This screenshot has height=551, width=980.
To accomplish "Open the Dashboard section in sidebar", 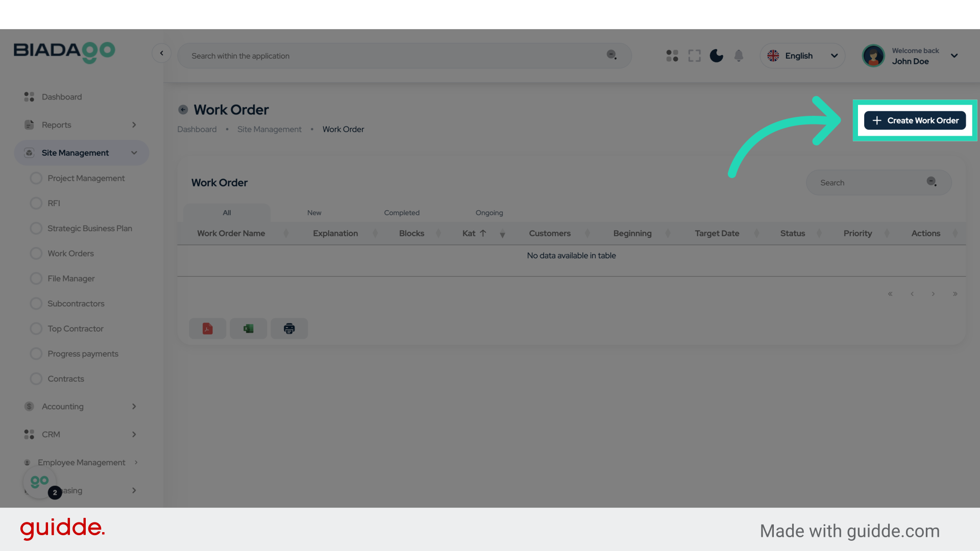I will coord(61,96).
